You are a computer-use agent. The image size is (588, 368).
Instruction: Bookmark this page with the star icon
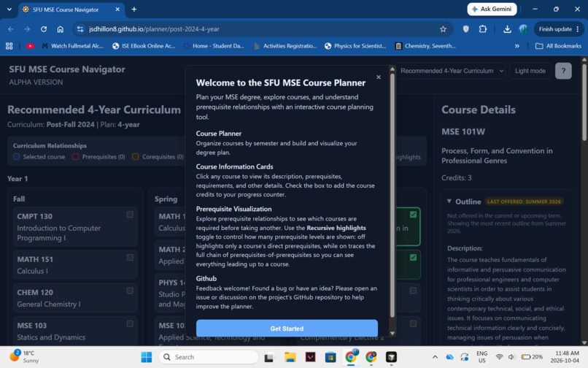(x=443, y=29)
